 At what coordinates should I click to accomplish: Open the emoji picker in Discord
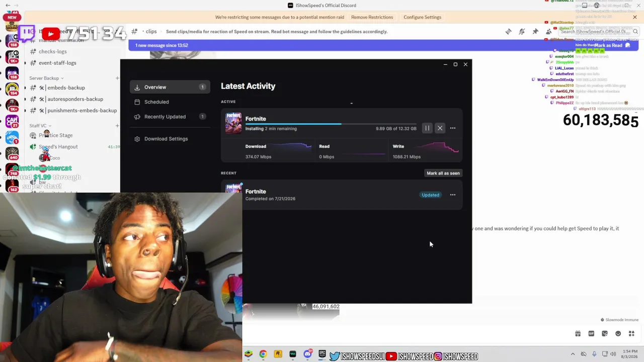tap(618, 333)
